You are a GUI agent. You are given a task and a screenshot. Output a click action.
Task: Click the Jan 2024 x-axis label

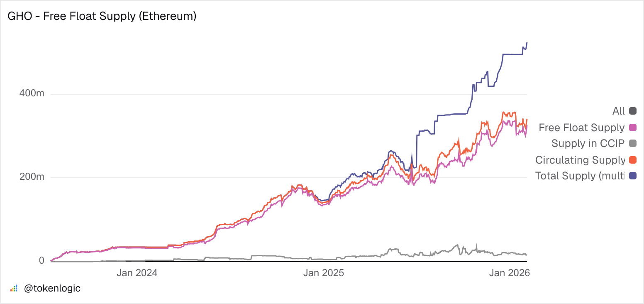pyautogui.click(x=137, y=273)
